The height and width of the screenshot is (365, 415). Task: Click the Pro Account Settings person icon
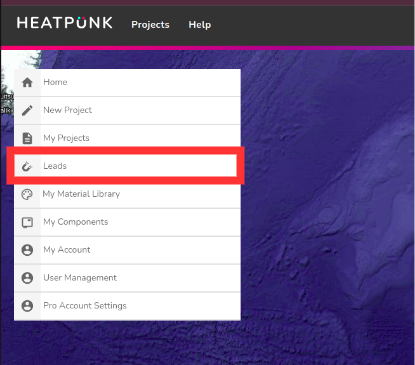coord(27,306)
